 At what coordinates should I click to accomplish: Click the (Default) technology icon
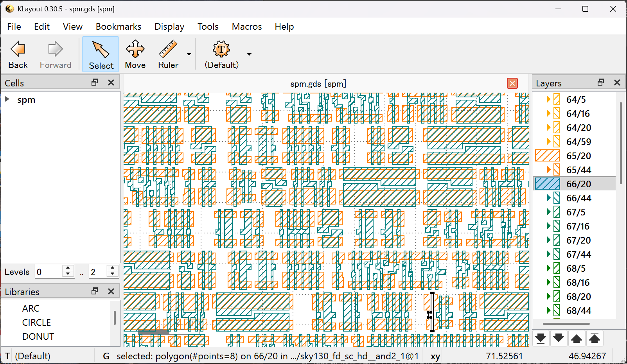coord(221,50)
